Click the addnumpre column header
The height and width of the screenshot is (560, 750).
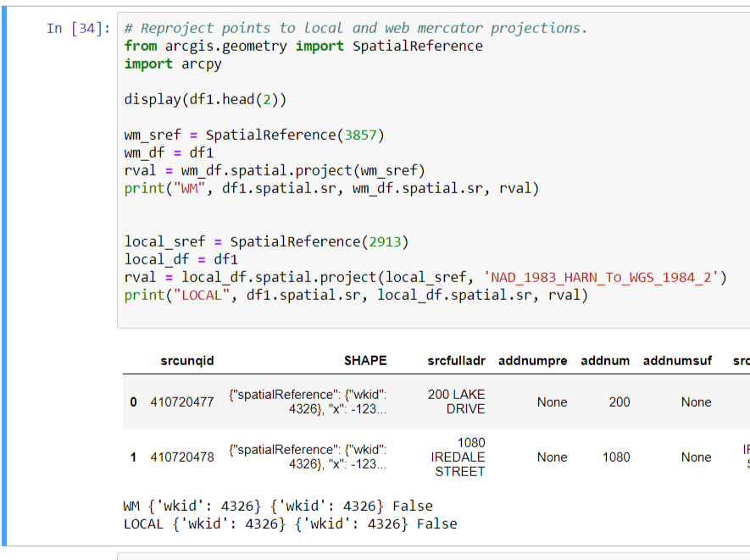(x=532, y=361)
